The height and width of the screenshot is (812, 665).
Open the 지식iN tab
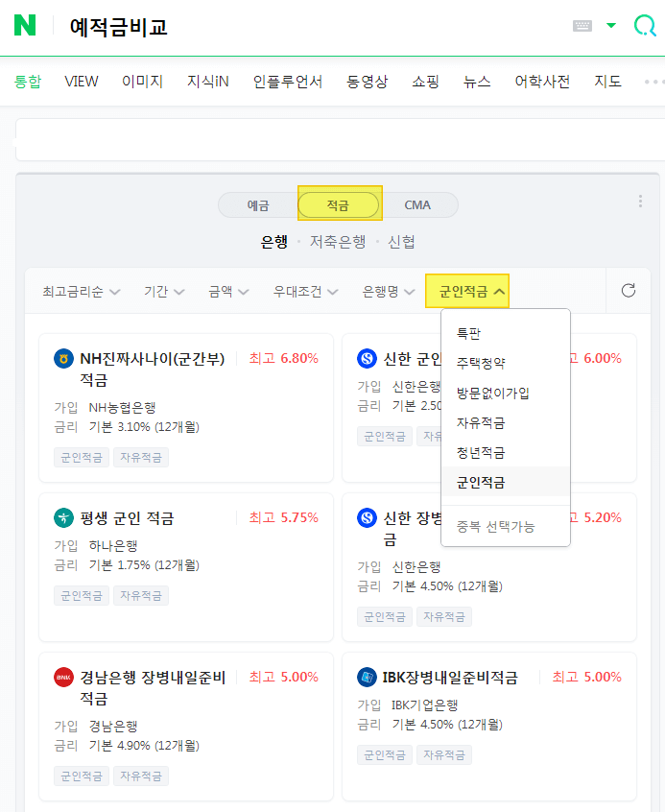click(x=207, y=82)
